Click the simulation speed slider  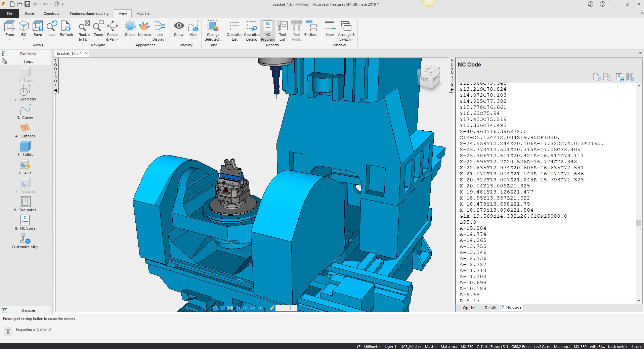(x=286, y=308)
